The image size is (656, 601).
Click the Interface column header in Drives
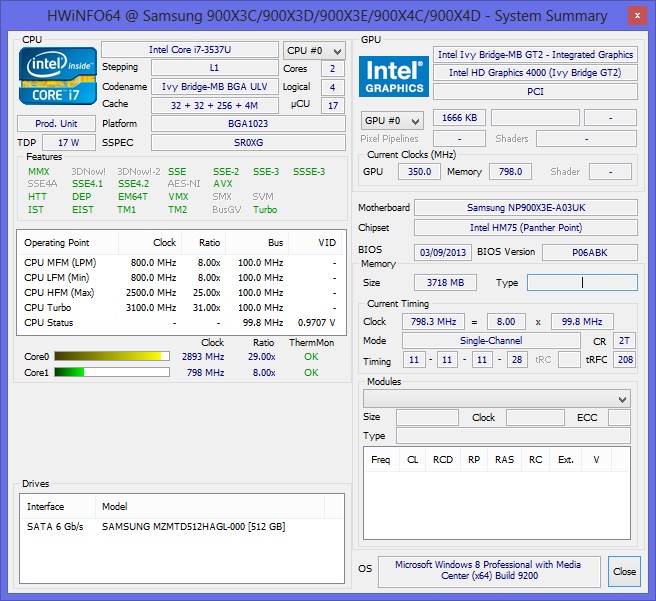[58, 506]
